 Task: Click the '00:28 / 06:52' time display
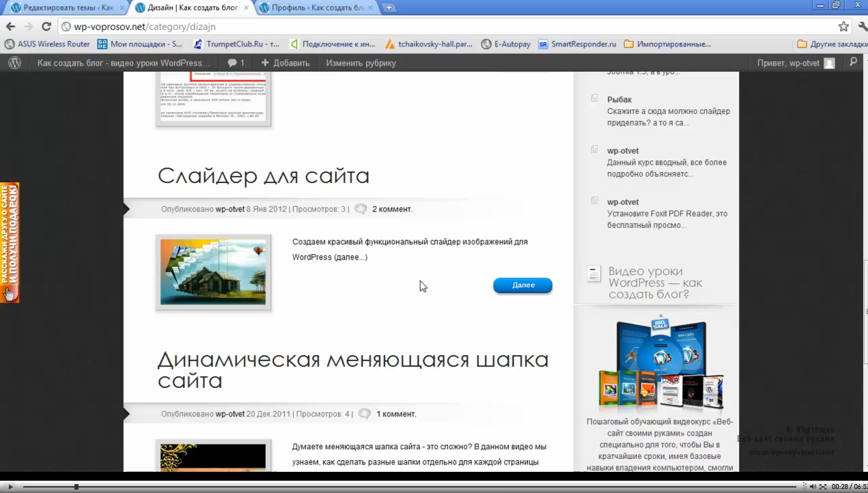point(849,487)
